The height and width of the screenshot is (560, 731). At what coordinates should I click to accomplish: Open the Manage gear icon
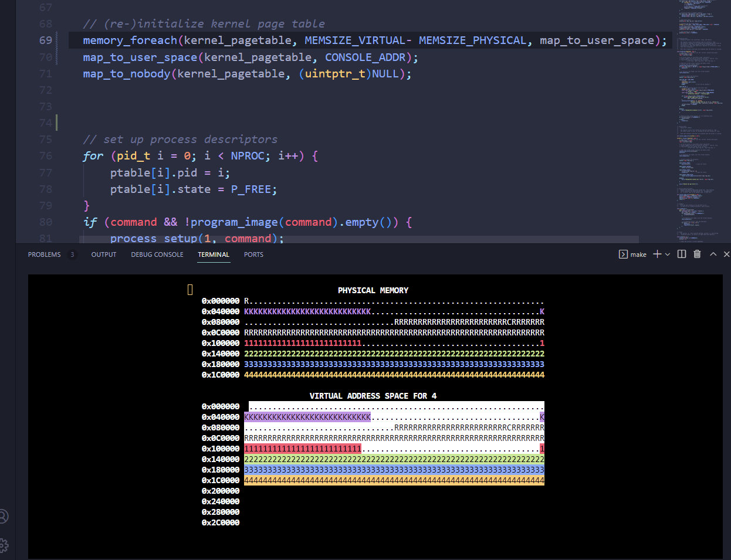4,545
